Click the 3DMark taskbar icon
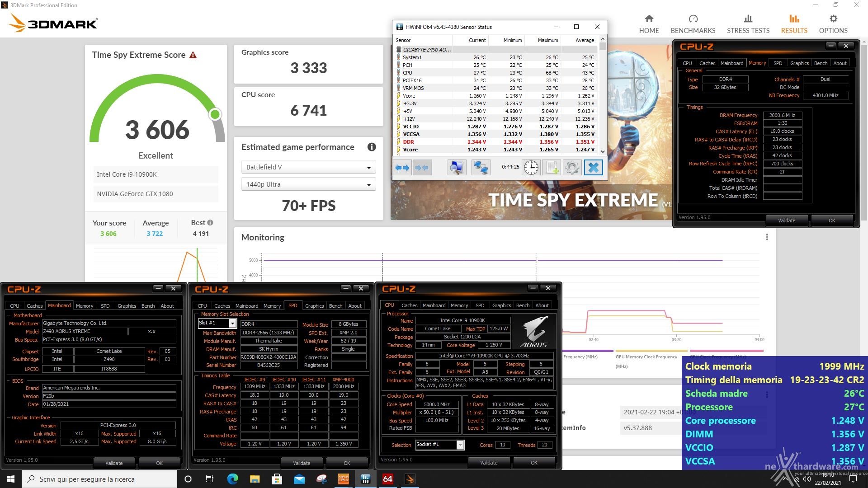 point(410,479)
